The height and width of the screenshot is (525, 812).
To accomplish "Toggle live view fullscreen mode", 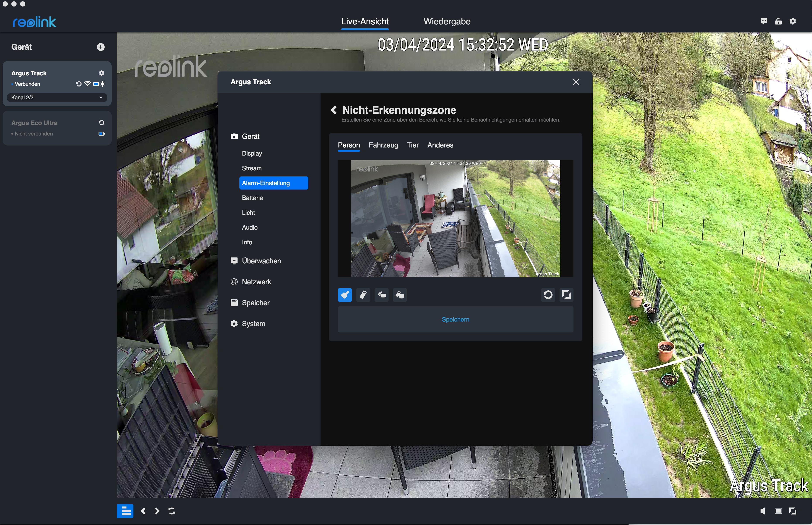I will (793, 511).
